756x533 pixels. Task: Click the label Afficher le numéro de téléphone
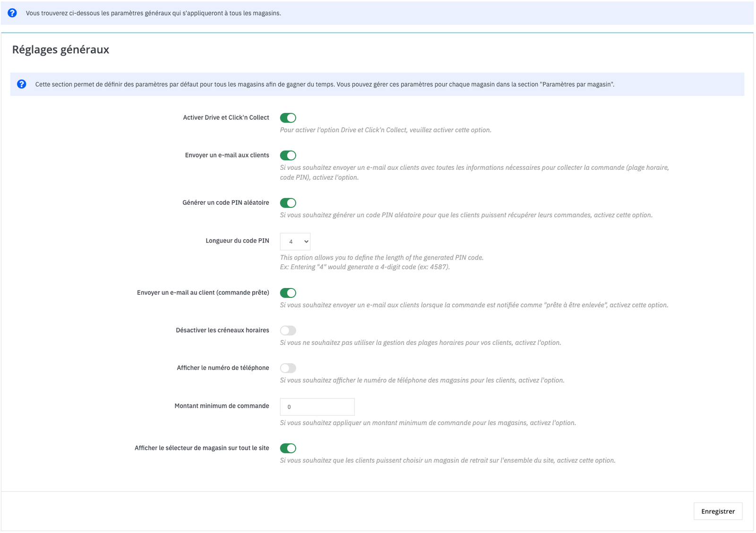[223, 367]
